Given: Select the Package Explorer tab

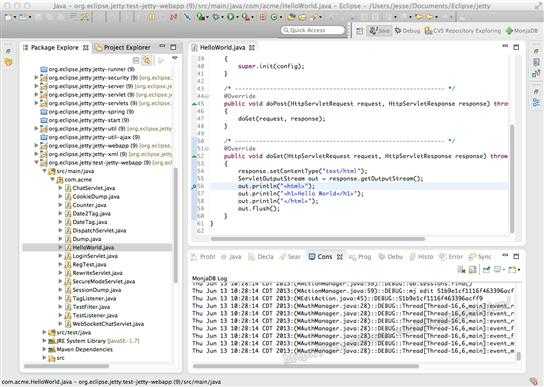Looking at the screenshot, I should coord(55,47).
